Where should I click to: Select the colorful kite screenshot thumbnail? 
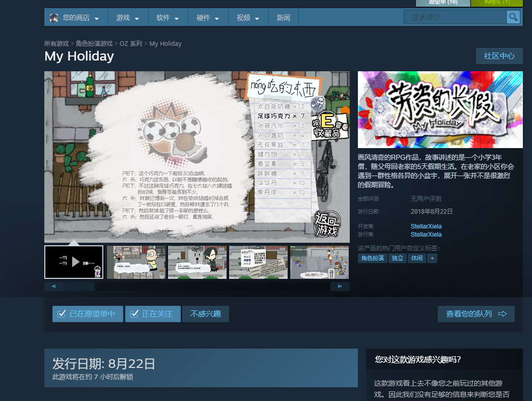320,262
